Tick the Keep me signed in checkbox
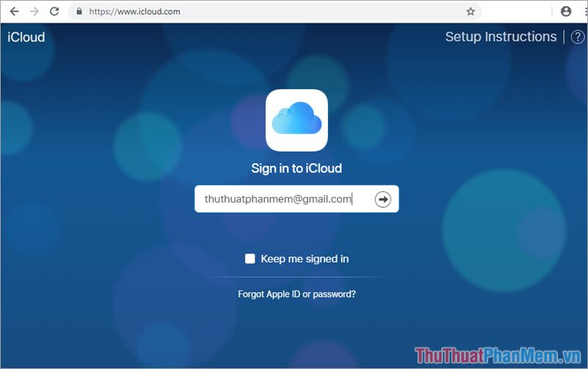 250,258
